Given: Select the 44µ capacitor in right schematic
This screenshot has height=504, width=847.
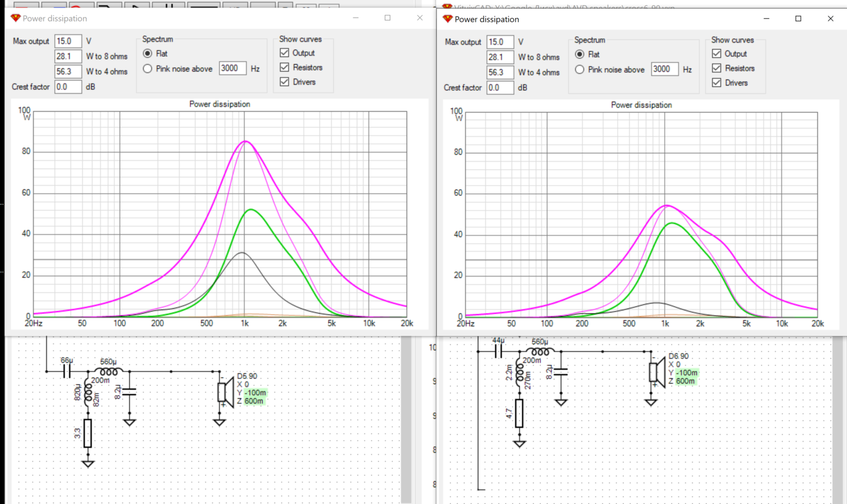Looking at the screenshot, I should (x=498, y=352).
